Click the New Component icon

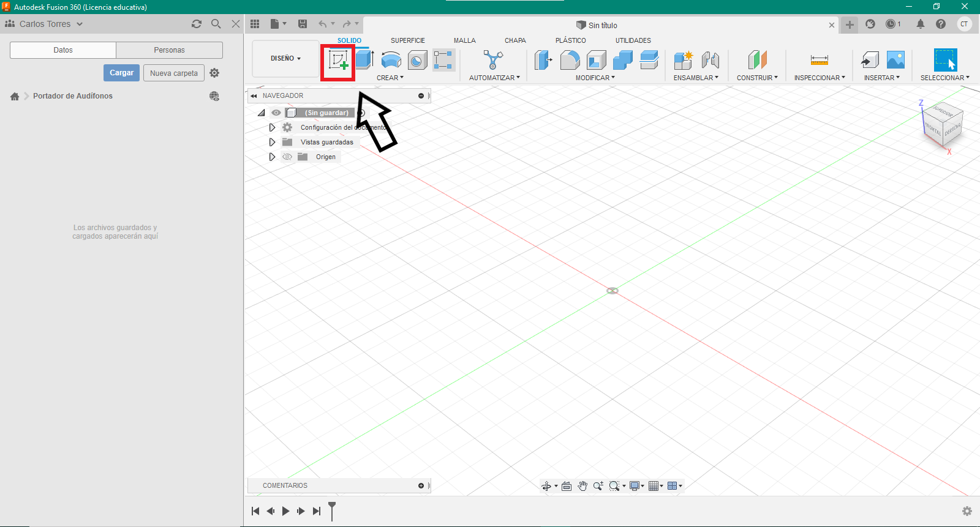point(683,60)
